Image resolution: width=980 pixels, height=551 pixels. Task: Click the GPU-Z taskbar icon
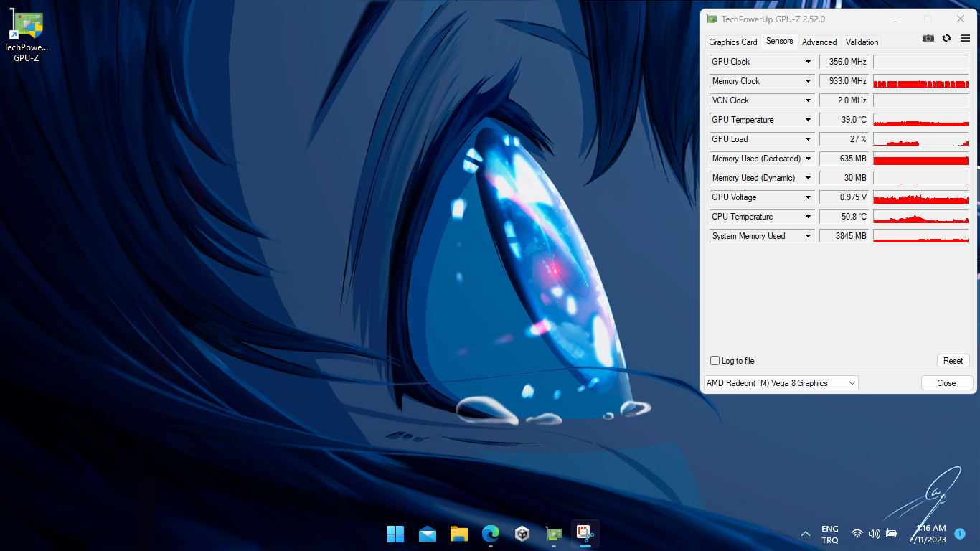554,534
